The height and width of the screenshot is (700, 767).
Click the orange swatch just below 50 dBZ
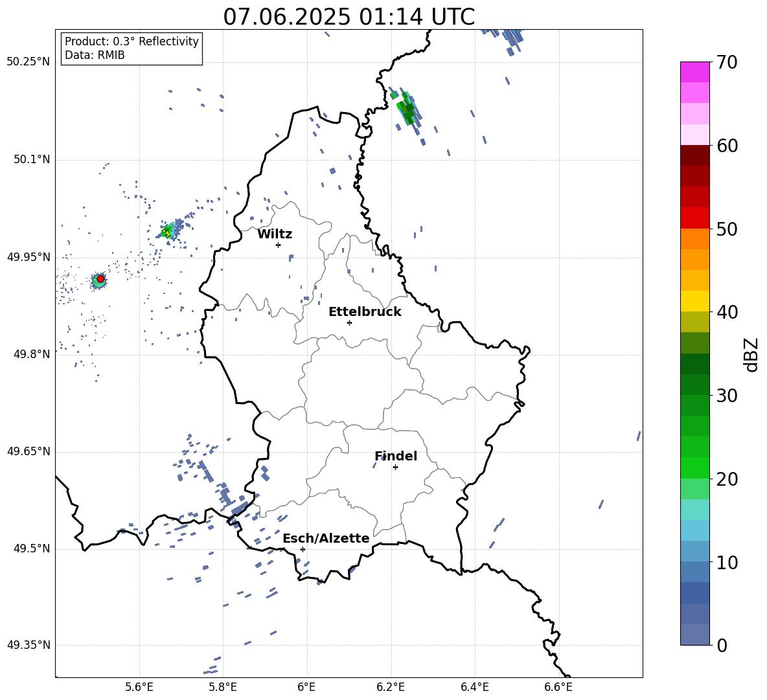point(695,239)
